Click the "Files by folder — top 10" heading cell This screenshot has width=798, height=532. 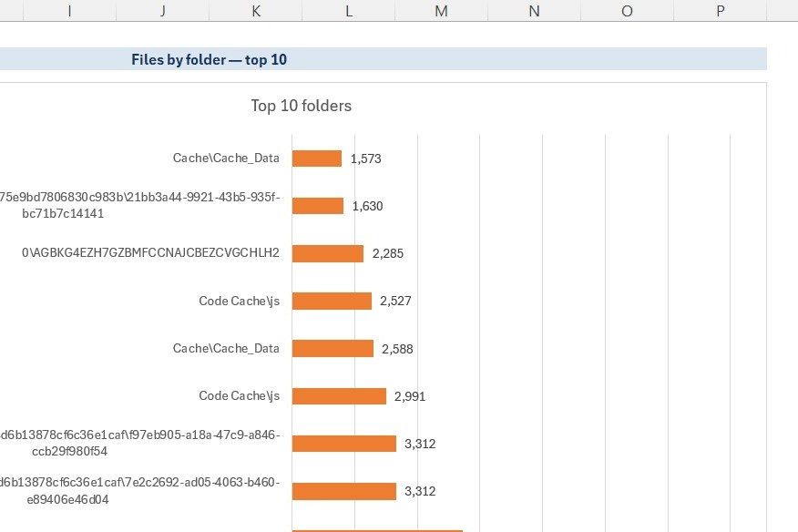pos(384,59)
